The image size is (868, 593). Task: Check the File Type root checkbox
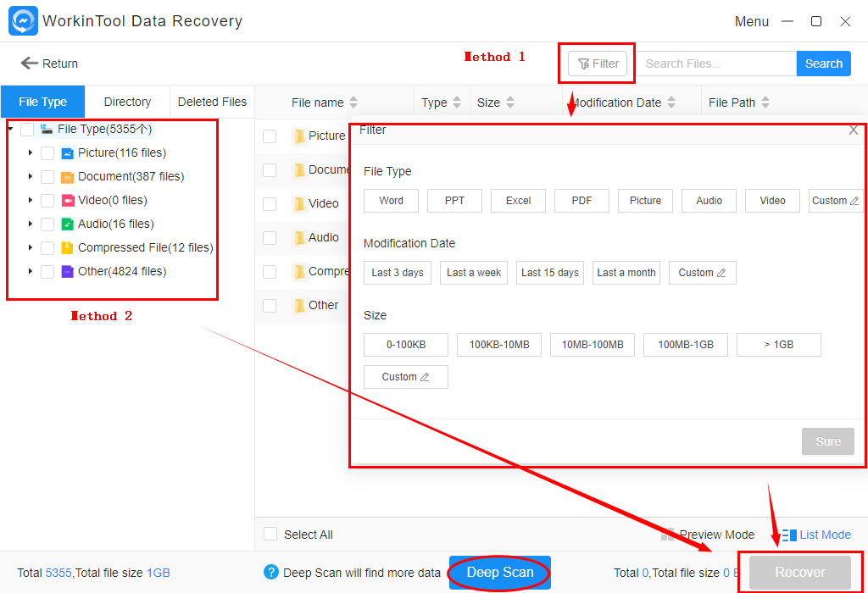coord(27,130)
